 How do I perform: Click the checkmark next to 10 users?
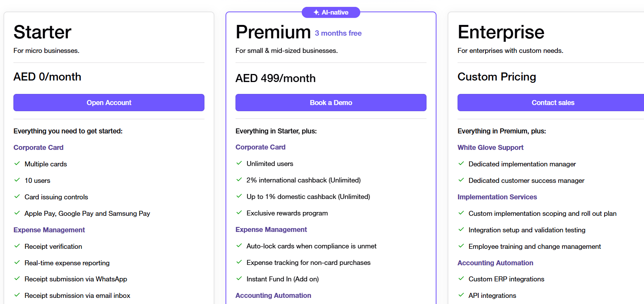pyautogui.click(x=17, y=180)
